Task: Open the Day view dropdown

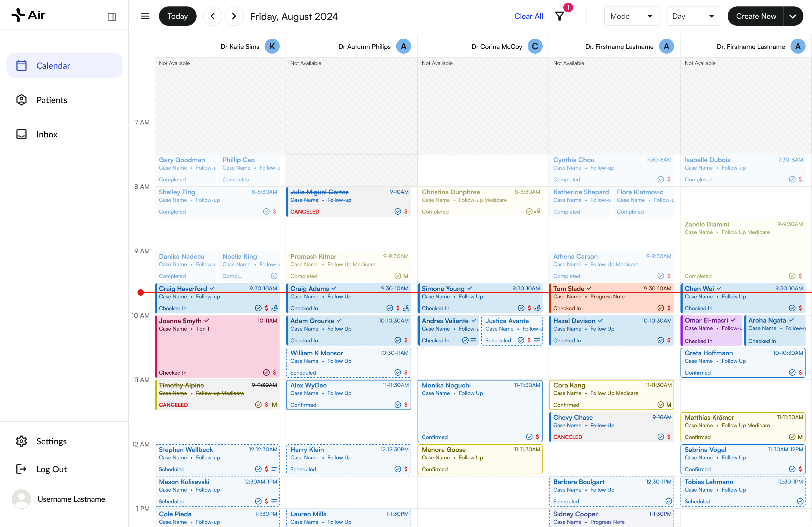Action: pyautogui.click(x=693, y=16)
